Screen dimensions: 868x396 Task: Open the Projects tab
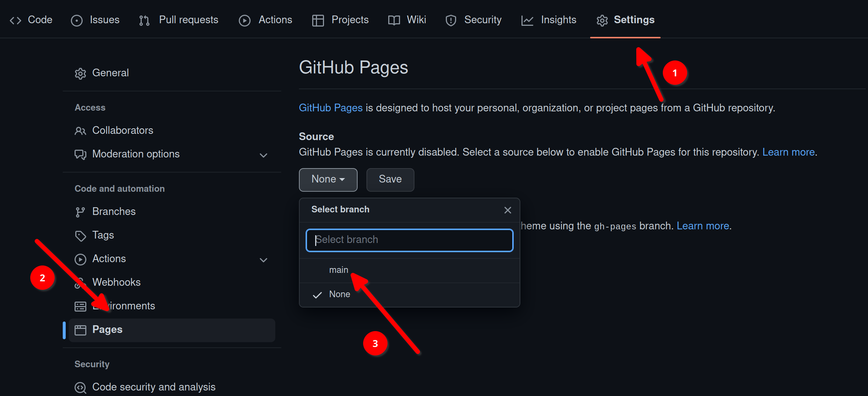click(340, 20)
